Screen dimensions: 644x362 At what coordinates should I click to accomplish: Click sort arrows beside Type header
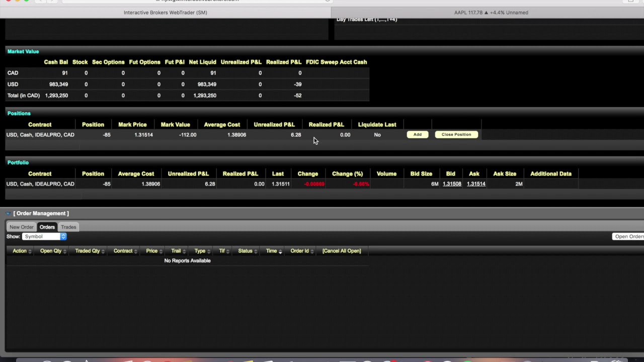pos(209,251)
